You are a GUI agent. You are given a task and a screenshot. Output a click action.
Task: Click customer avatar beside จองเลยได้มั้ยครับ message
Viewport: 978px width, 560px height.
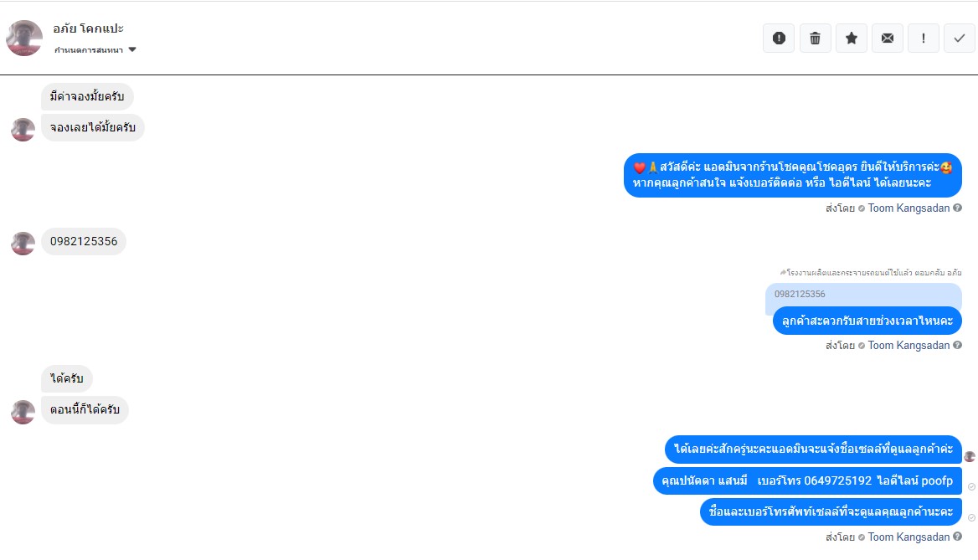[23, 129]
